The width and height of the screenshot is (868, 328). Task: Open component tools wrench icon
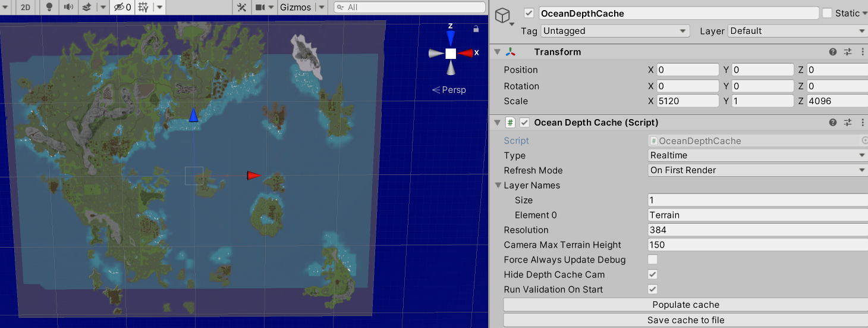click(x=241, y=7)
